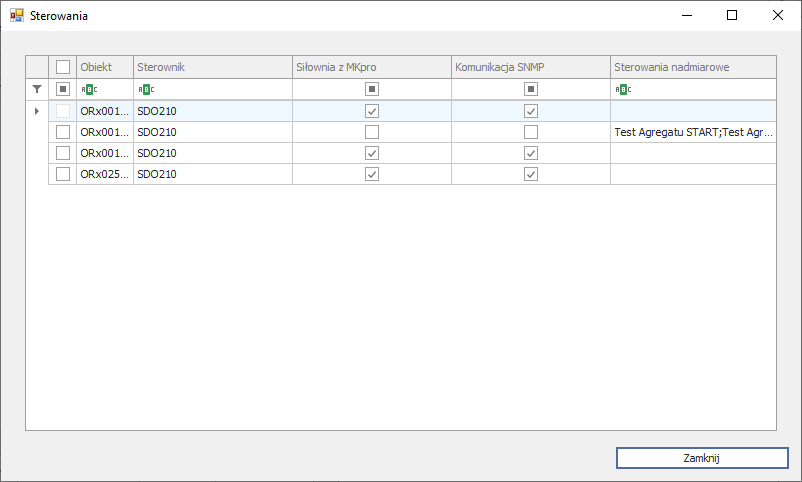The height and width of the screenshot is (482, 802).
Task: Toggle the filter checkbox under select-all column
Action: point(63,89)
